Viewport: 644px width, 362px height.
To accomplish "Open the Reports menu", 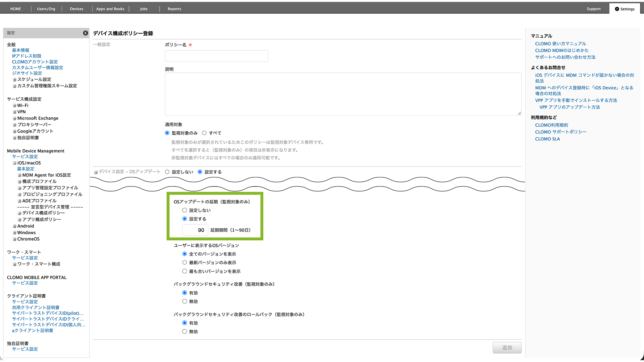I will click(174, 9).
